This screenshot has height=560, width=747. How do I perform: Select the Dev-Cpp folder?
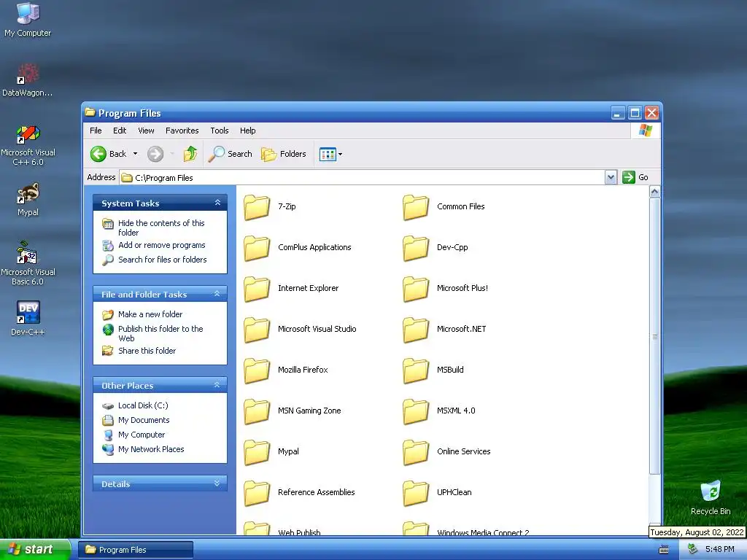436,248
